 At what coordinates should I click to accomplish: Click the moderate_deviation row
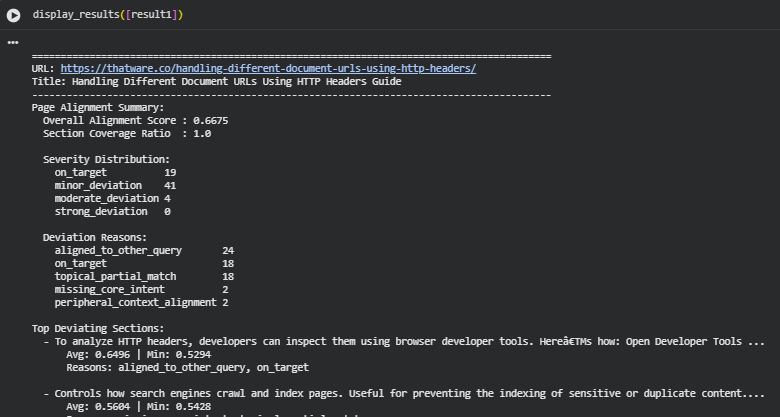pyautogui.click(x=112, y=198)
